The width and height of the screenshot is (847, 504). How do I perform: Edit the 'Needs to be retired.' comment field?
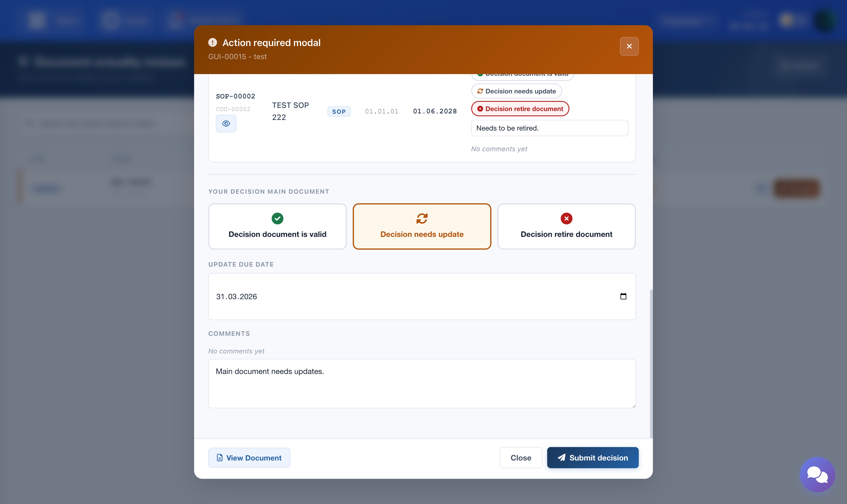[x=549, y=128]
